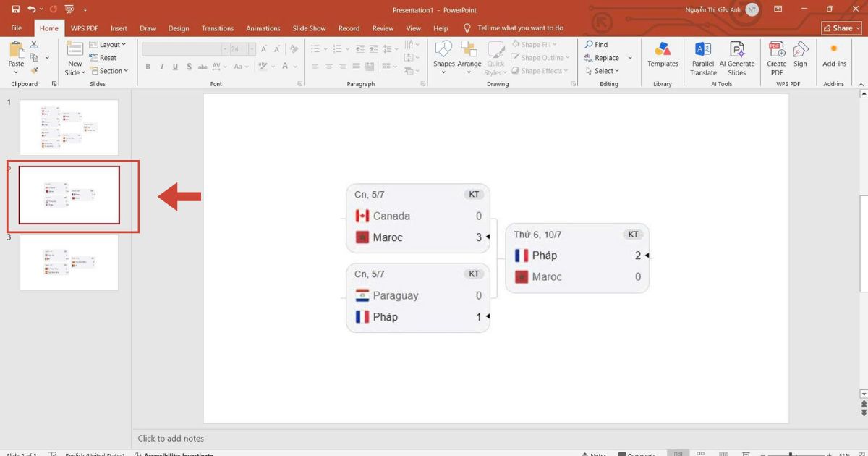Insert a New Slide using its icon
868x456 pixels.
75,49
